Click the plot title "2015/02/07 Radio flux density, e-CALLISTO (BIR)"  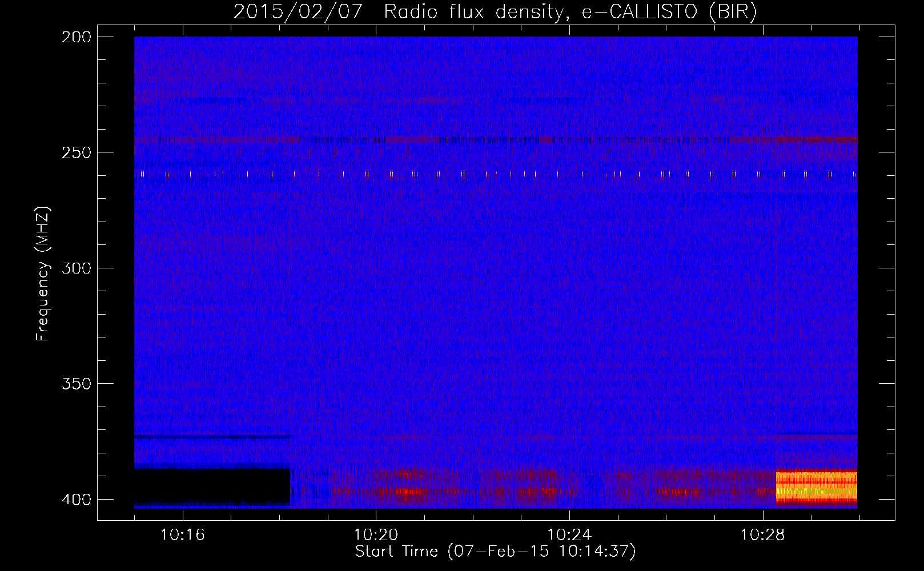coord(495,12)
